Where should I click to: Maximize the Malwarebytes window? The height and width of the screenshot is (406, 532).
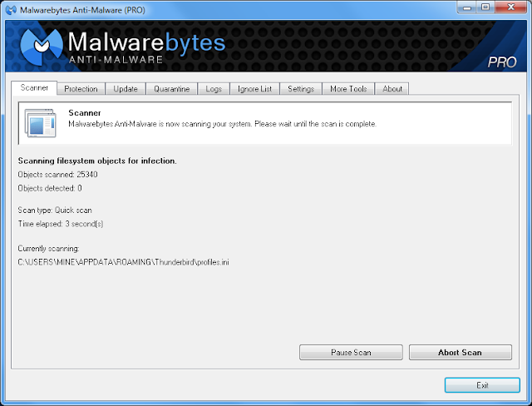485,7
